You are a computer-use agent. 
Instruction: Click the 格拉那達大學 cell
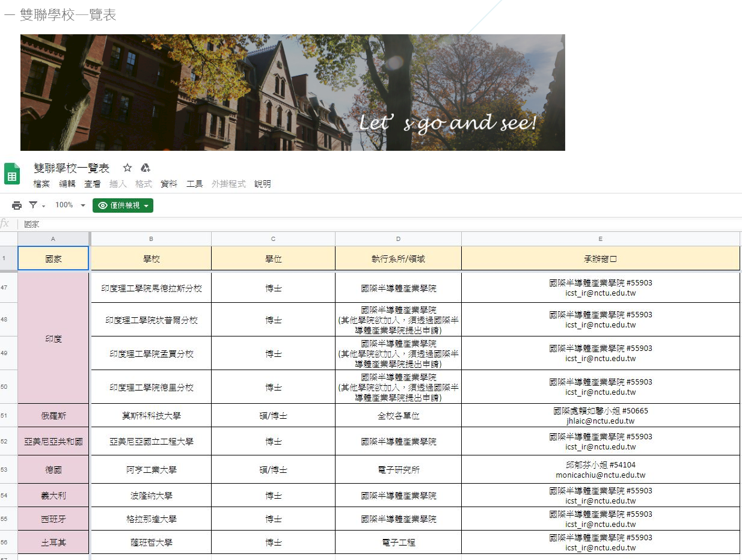pyautogui.click(x=151, y=519)
